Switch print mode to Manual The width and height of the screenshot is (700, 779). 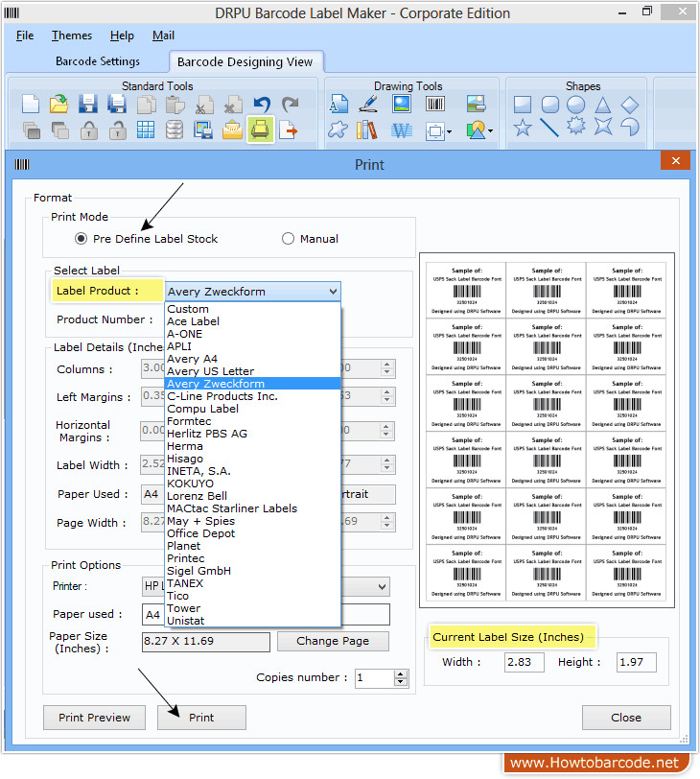click(288, 239)
